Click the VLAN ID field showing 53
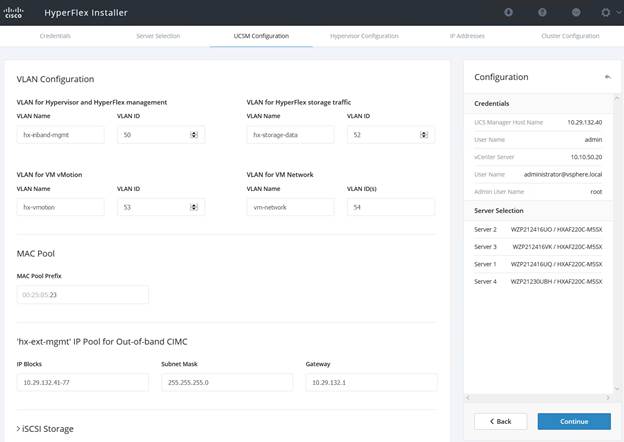This screenshot has width=624, height=442. (161, 207)
